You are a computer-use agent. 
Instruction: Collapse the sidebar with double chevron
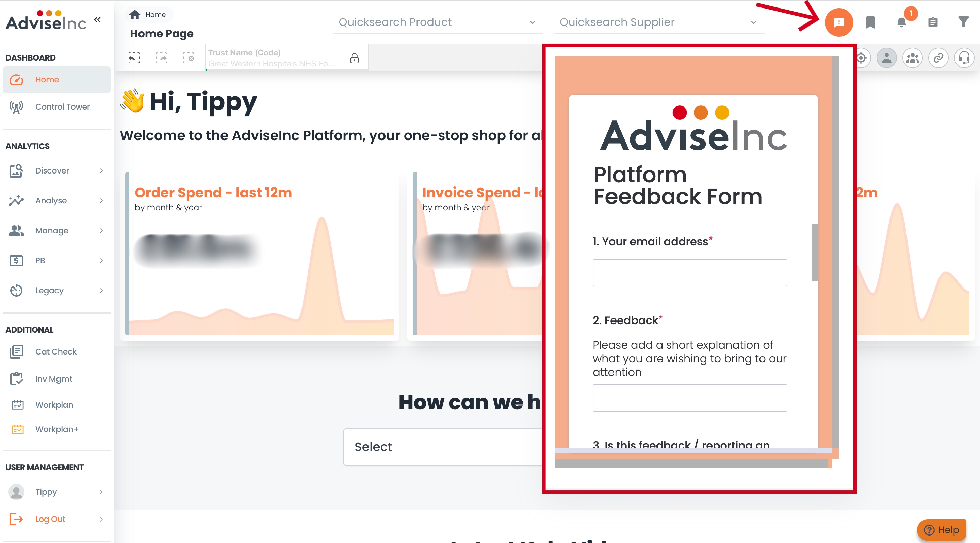point(97,20)
